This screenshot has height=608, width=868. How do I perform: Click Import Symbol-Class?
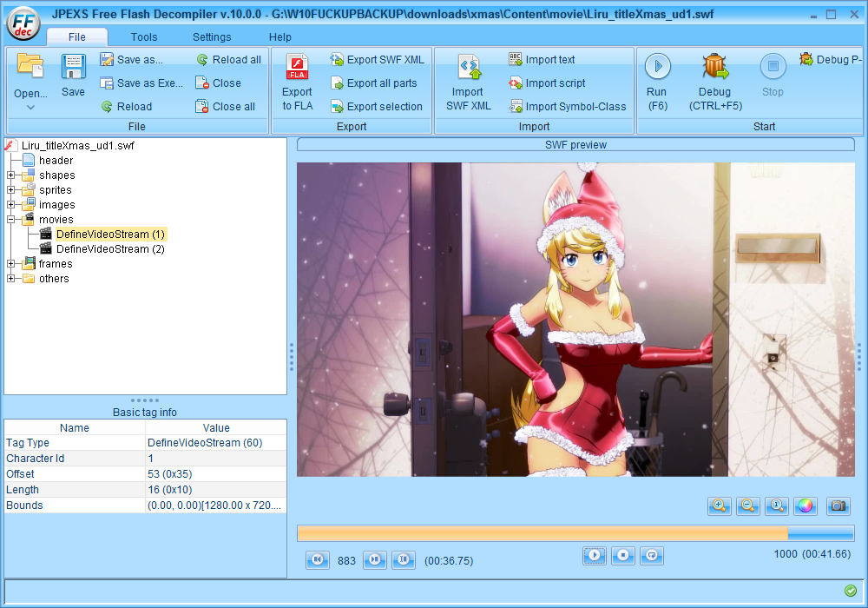point(568,106)
